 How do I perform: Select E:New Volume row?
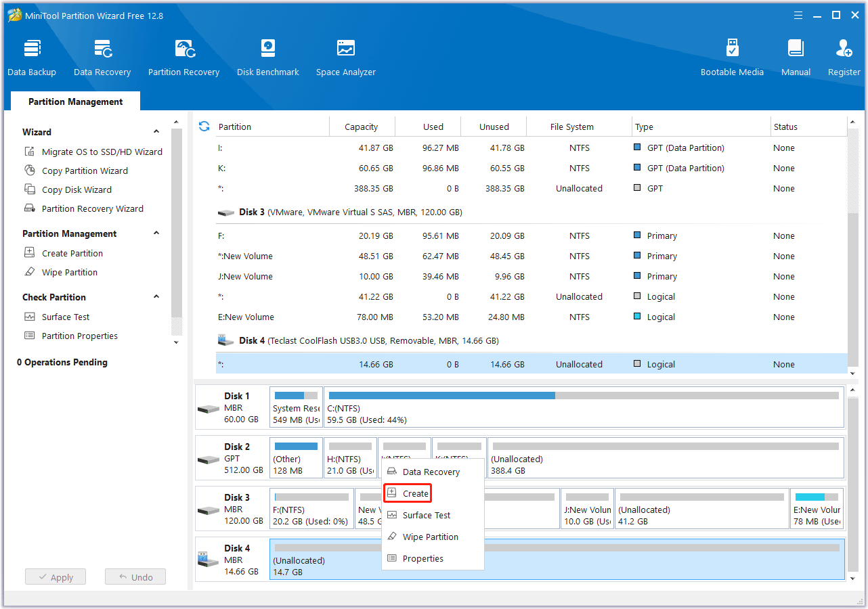click(x=531, y=317)
